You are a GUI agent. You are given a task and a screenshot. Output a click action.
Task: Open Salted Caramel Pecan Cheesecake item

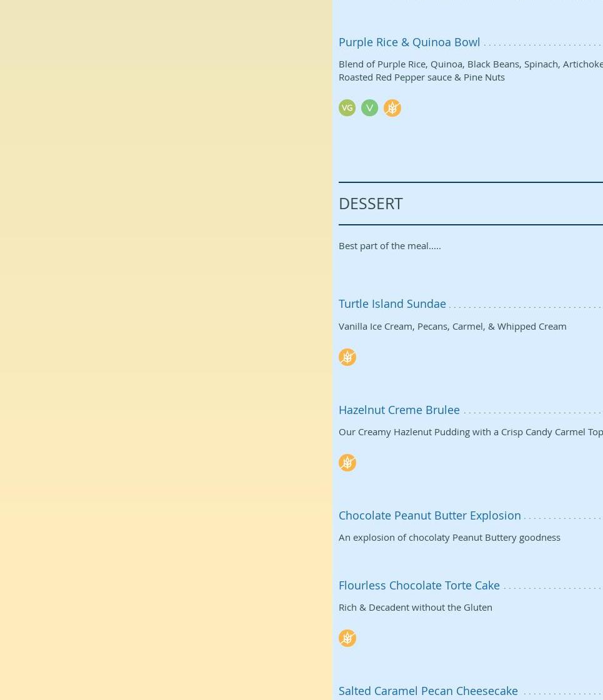click(428, 691)
